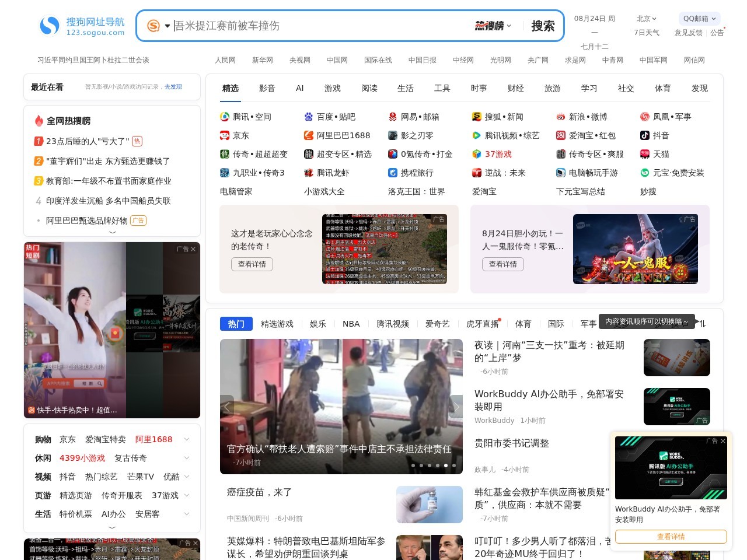Switch to the 影音 category tab
This screenshot has width=747, height=560.
click(267, 88)
